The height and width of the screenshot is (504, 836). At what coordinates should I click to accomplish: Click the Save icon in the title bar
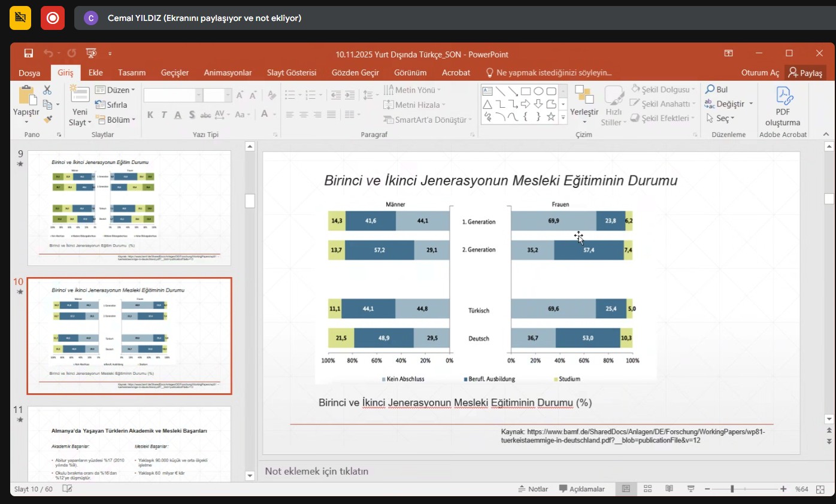click(29, 54)
